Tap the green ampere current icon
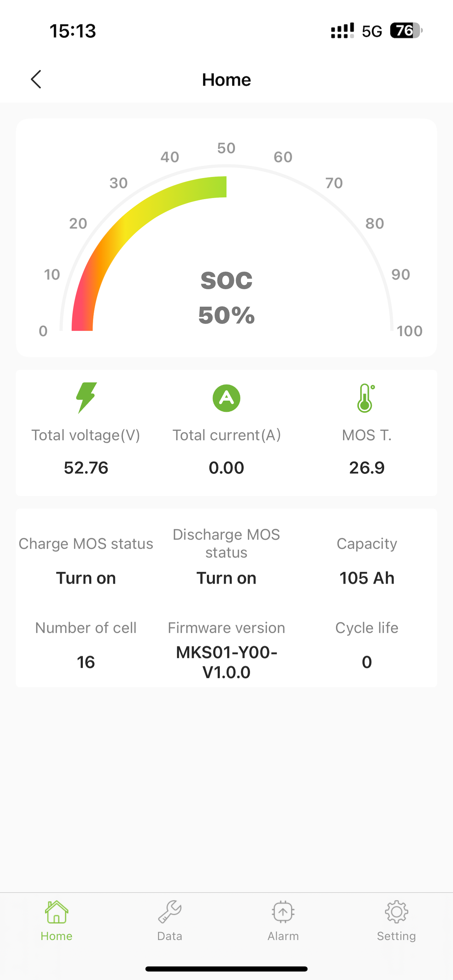Image resolution: width=453 pixels, height=980 pixels. pyautogui.click(x=226, y=398)
